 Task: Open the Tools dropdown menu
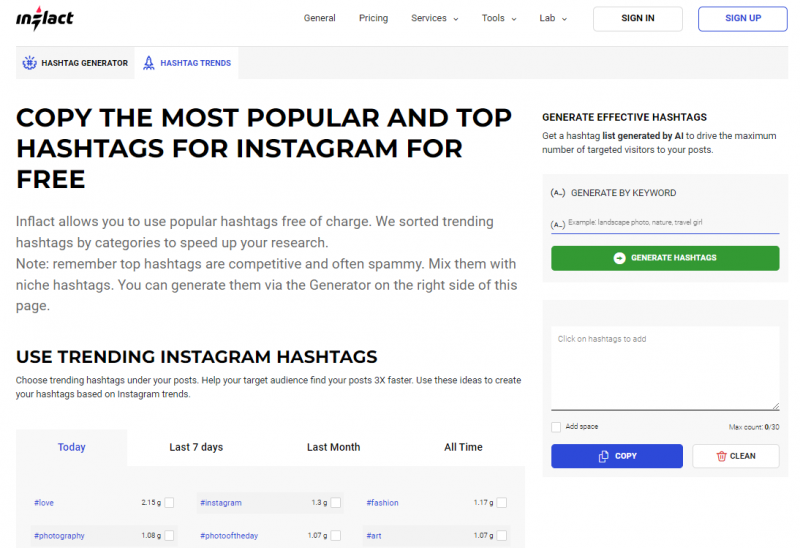499,18
